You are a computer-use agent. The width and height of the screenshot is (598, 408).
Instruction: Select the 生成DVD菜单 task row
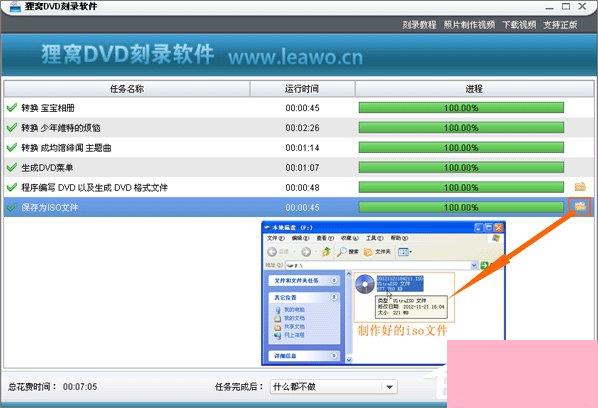299,167
